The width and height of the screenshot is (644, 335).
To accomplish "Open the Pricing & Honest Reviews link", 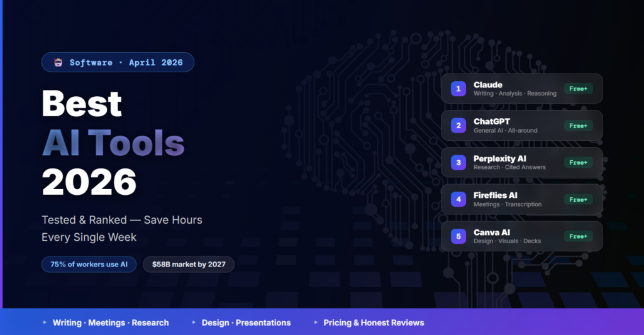I will [x=374, y=322].
